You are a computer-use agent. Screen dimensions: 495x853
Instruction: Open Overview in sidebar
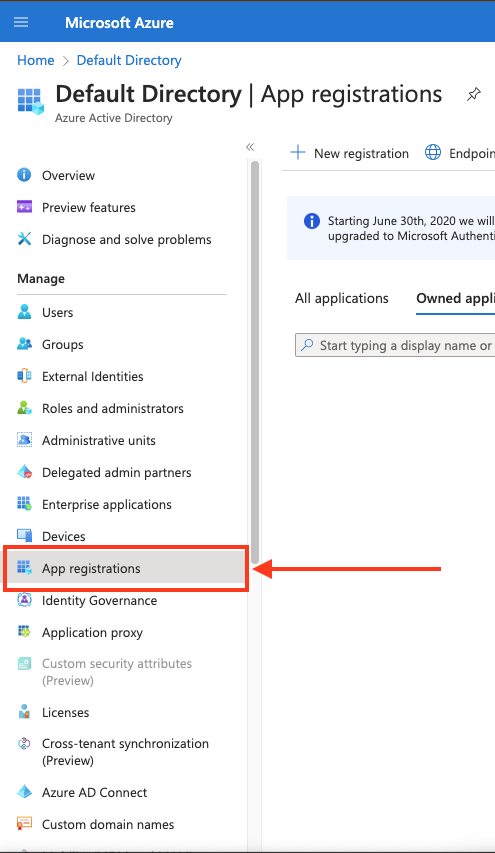click(69, 175)
